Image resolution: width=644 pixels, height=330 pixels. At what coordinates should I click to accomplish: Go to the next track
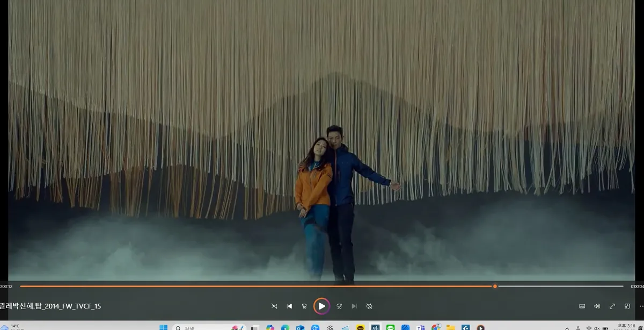(x=354, y=306)
